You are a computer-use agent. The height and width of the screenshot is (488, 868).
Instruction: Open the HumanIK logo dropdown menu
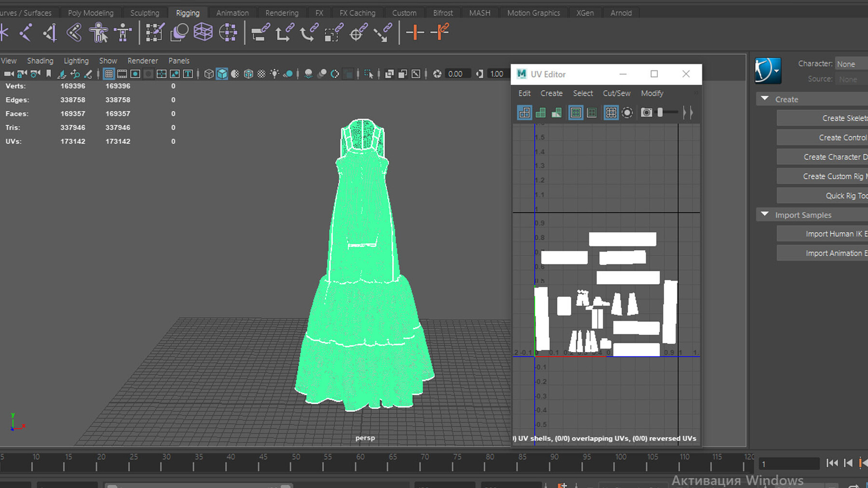tap(768, 70)
